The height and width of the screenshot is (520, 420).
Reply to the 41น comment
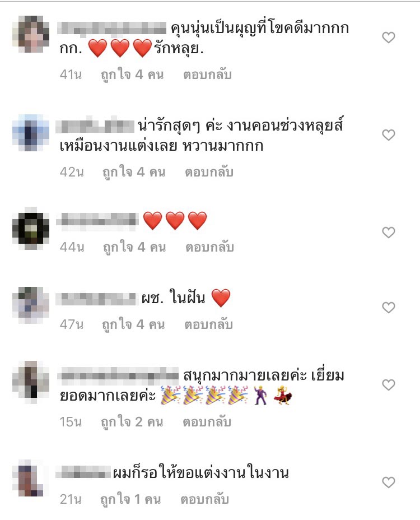207,75
